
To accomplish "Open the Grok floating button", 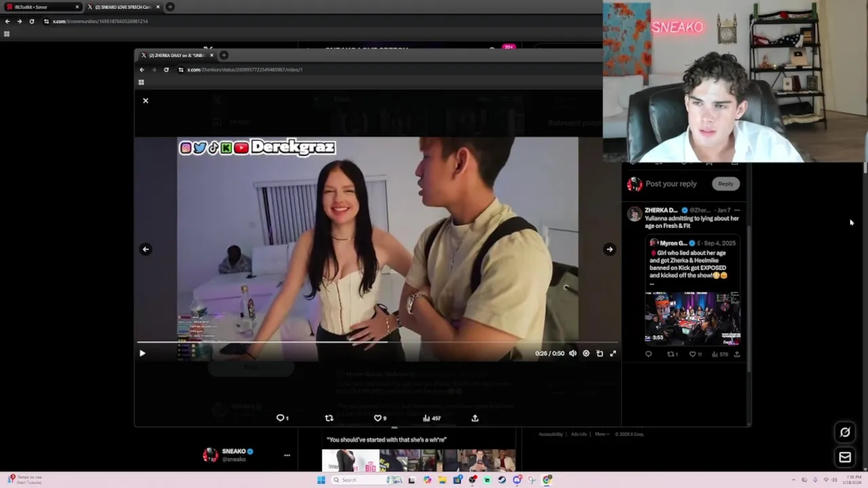I will coord(845,432).
